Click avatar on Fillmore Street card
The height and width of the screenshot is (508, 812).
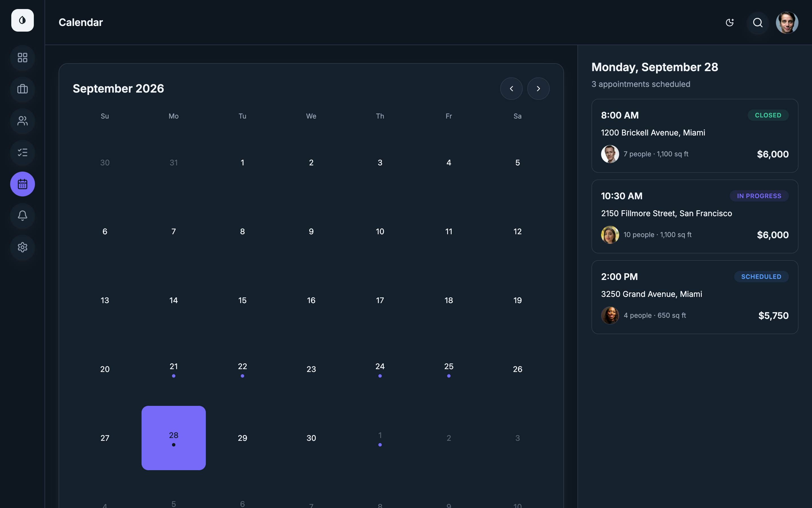[x=610, y=235]
